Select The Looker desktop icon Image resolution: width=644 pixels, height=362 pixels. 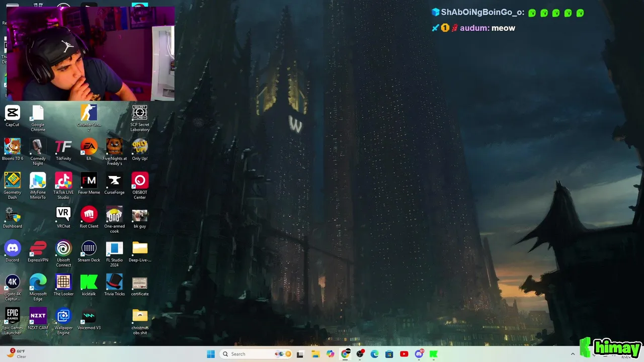click(63, 285)
